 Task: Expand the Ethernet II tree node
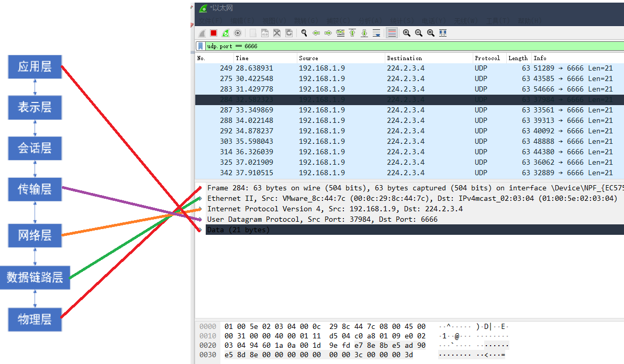coord(199,199)
